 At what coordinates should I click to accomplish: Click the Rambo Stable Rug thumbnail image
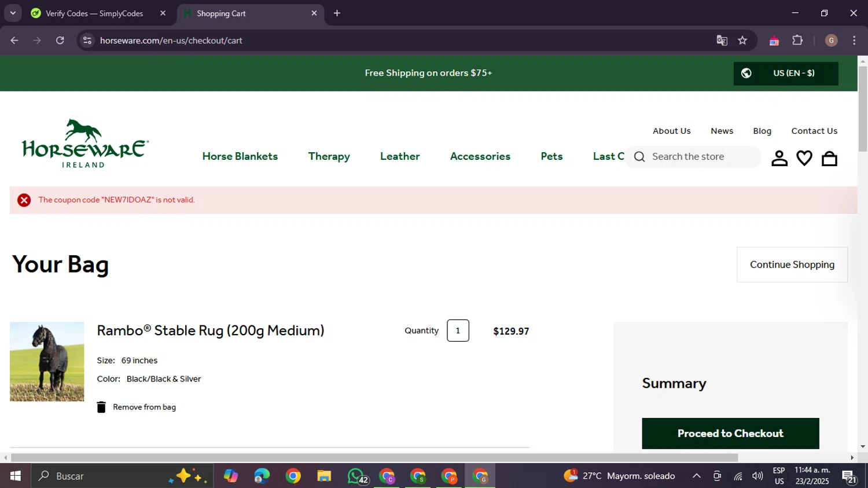(x=47, y=362)
